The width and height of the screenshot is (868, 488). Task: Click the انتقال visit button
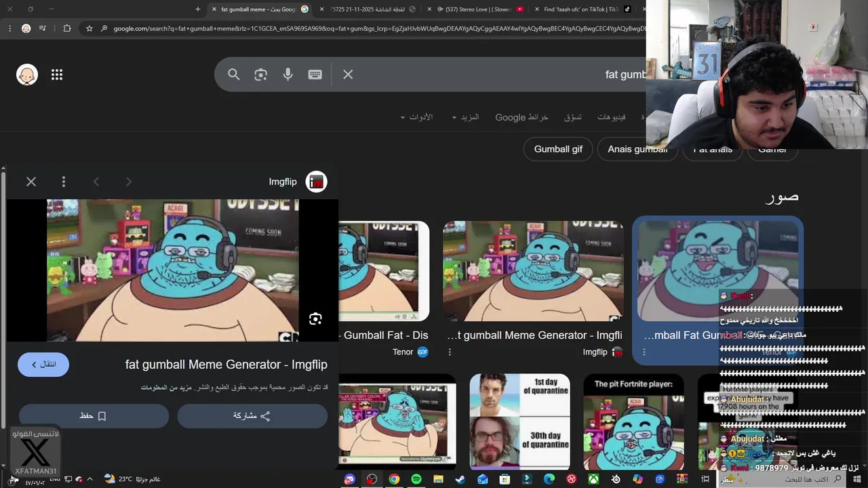43,365
